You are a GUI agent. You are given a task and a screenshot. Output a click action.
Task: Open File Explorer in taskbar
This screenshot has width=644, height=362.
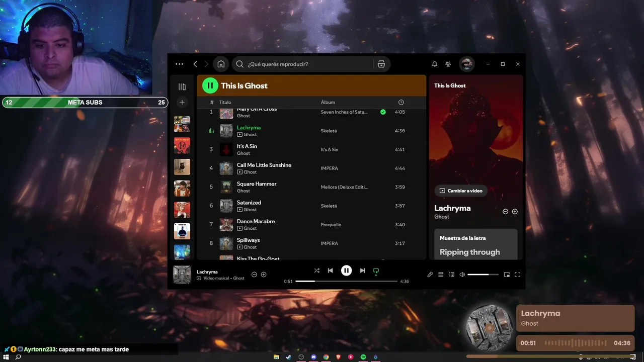point(276,357)
